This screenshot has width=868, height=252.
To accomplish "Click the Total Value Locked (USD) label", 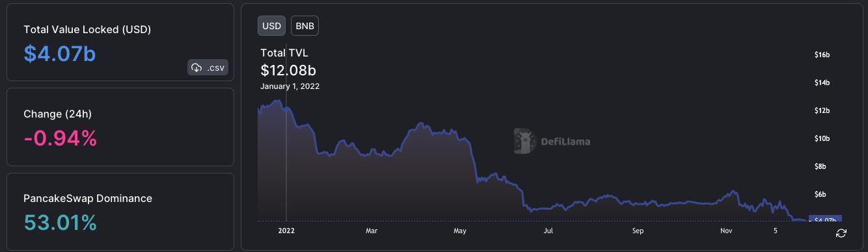I will click(x=87, y=29).
